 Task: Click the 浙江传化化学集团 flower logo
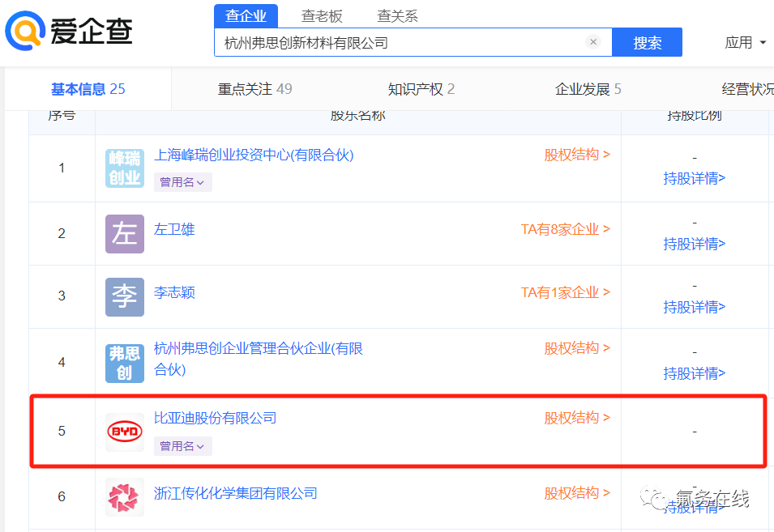[124, 496]
